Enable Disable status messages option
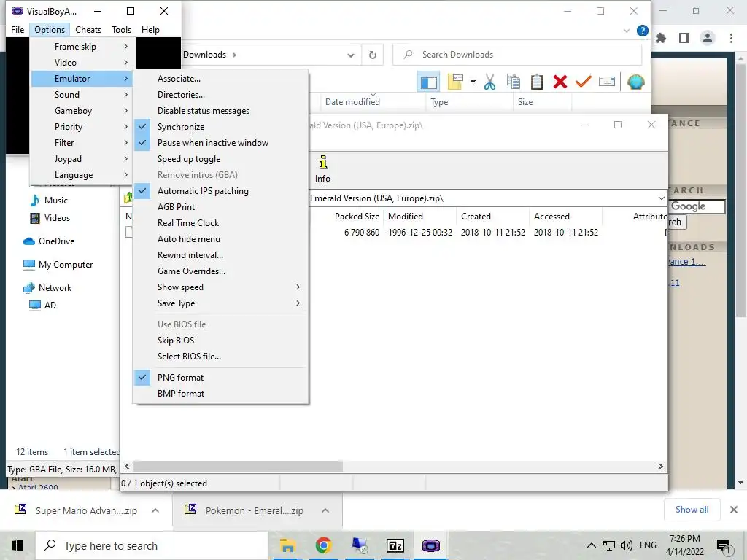 [x=220, y=111]
